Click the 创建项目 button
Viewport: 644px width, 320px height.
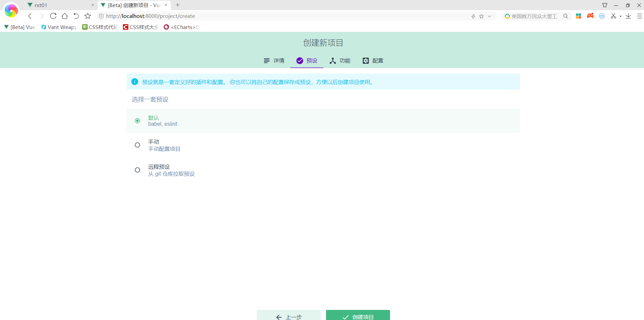click(x=358, y=317)
